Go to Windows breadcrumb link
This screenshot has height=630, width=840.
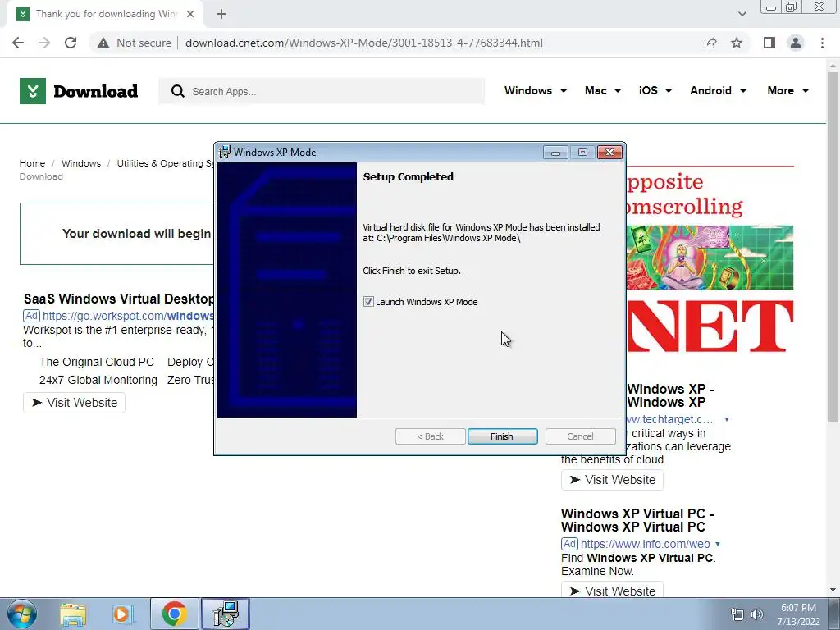tap(81, 163)
